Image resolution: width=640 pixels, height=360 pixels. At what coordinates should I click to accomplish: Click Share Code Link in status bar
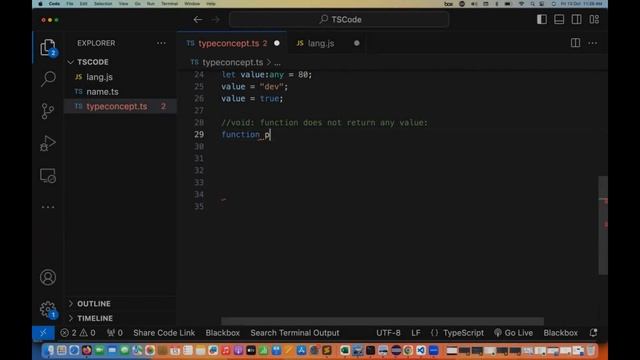pyautogui.click(x=164, y=333)
